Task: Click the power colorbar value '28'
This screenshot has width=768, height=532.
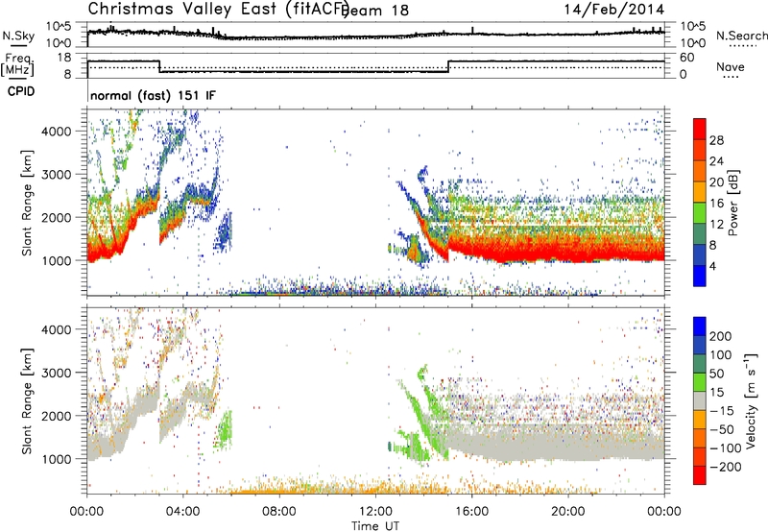Action: point(716,140)
